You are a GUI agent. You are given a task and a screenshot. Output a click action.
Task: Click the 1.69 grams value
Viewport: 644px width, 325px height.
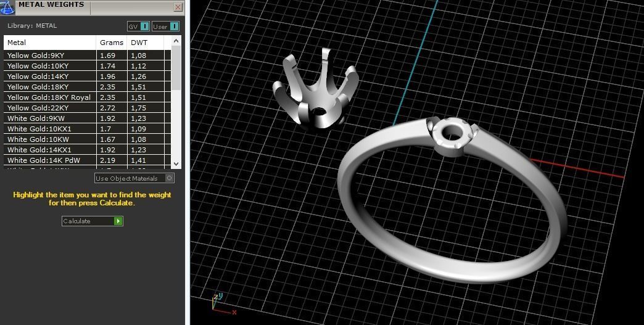107,56
